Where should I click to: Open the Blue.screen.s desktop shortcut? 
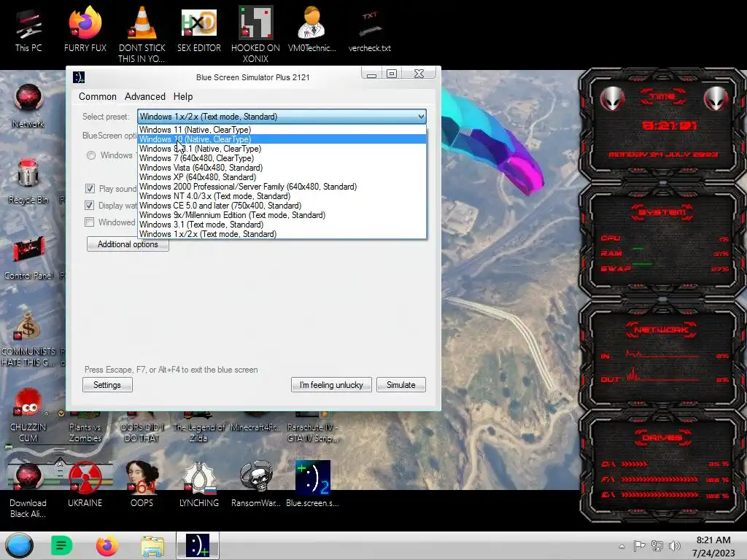tap(312, 485)
